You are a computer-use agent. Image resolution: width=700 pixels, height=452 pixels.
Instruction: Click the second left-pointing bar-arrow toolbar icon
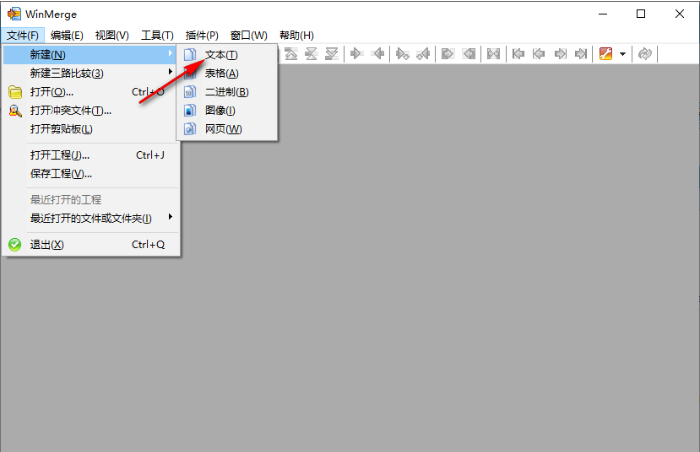[x=539, y=54]
